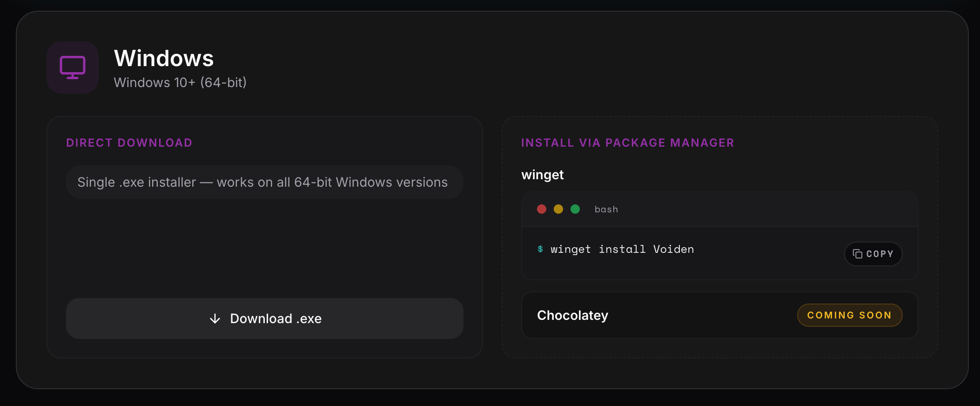
Task: Click the 'Single .exe installer' description text
Action: tap(262, 182)
